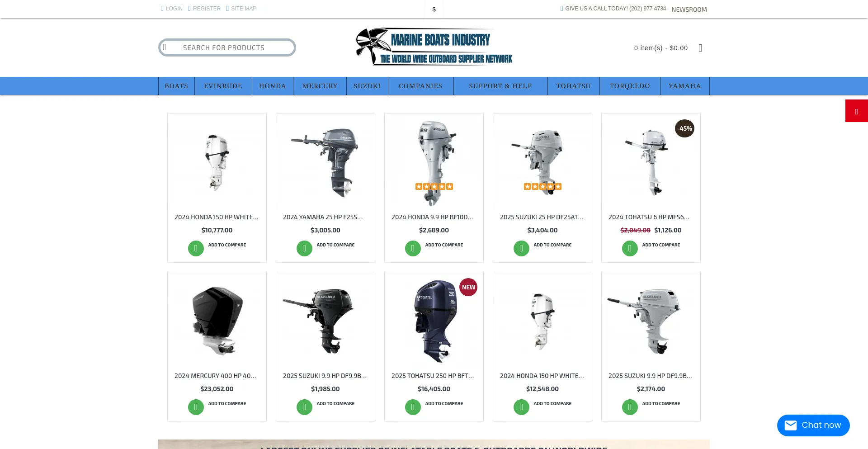Click the Marine Boats Industry logo
The height and width of the screenshot is (449, 868).
(434, 47)
